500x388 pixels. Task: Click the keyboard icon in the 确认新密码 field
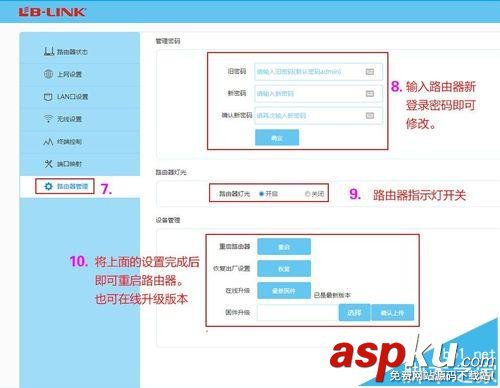[x=370, y=116]
